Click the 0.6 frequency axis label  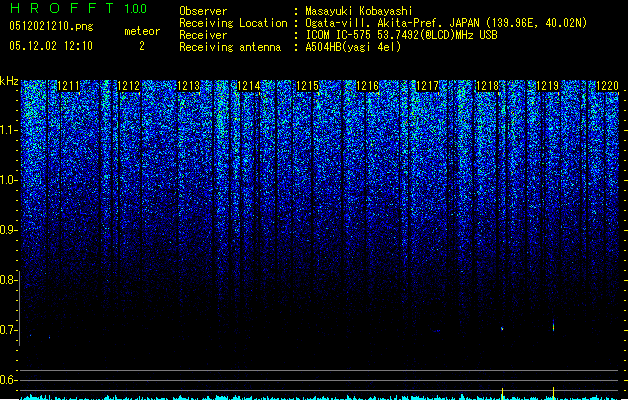8,380
